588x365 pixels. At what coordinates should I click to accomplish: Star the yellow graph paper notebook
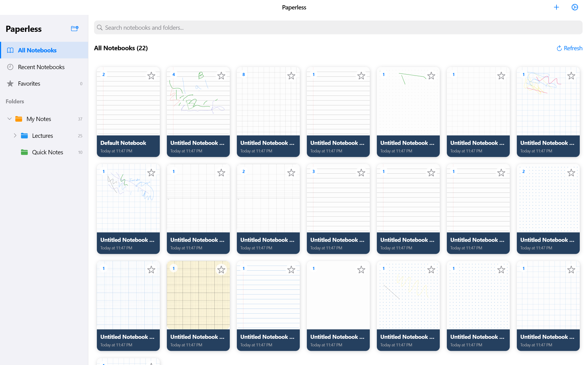[221, 270]
